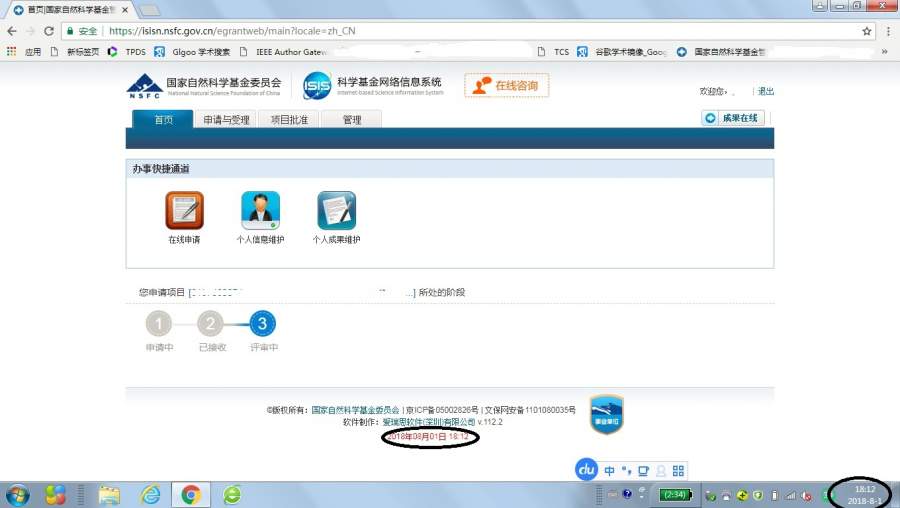Reload the page with the refresh icon
Screen dimensions: 900x508
coord(49,31)
